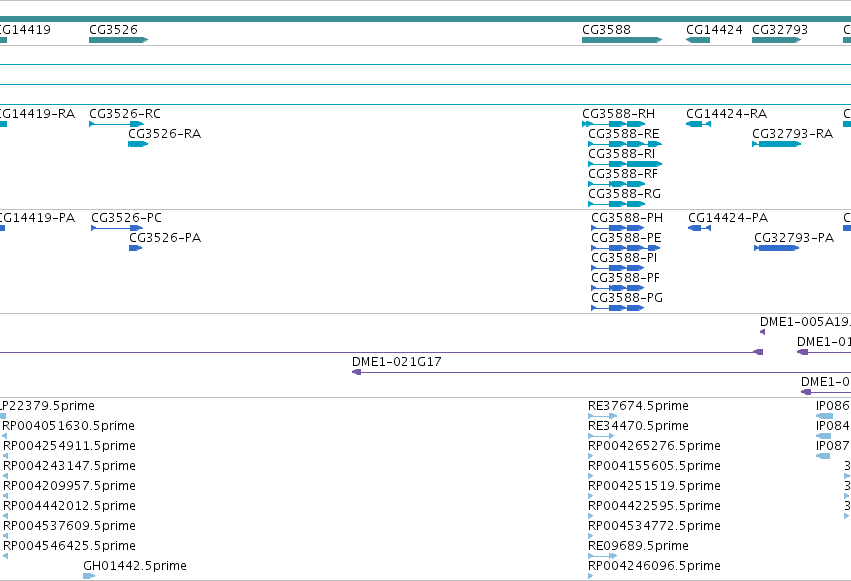Select transcript CG3526-RC
851x581 pixels.
116,124
